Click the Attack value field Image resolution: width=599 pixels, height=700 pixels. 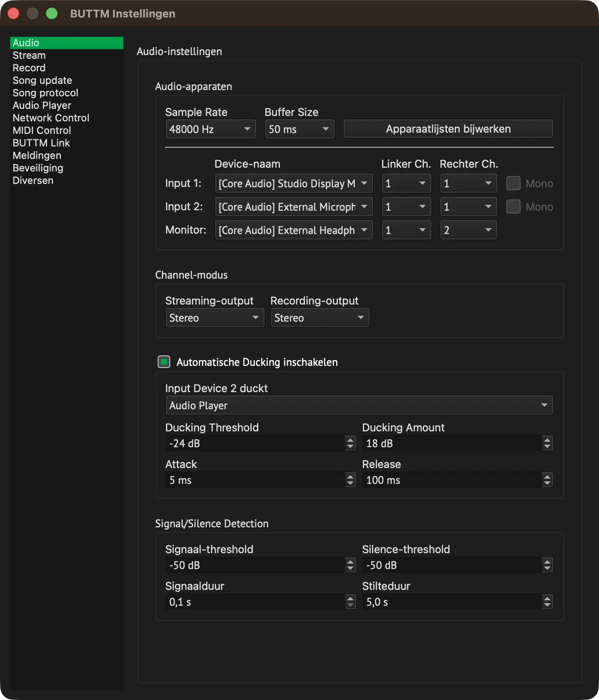point(255,480)
